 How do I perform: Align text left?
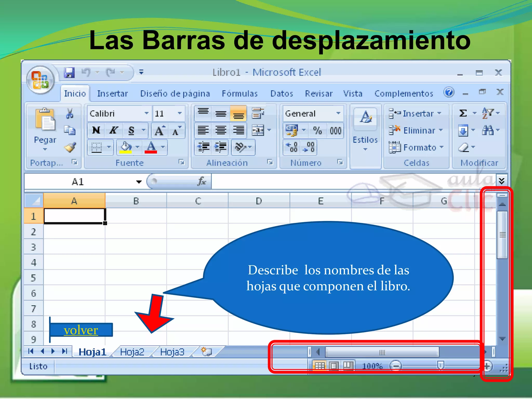click(x=203, y=130)
